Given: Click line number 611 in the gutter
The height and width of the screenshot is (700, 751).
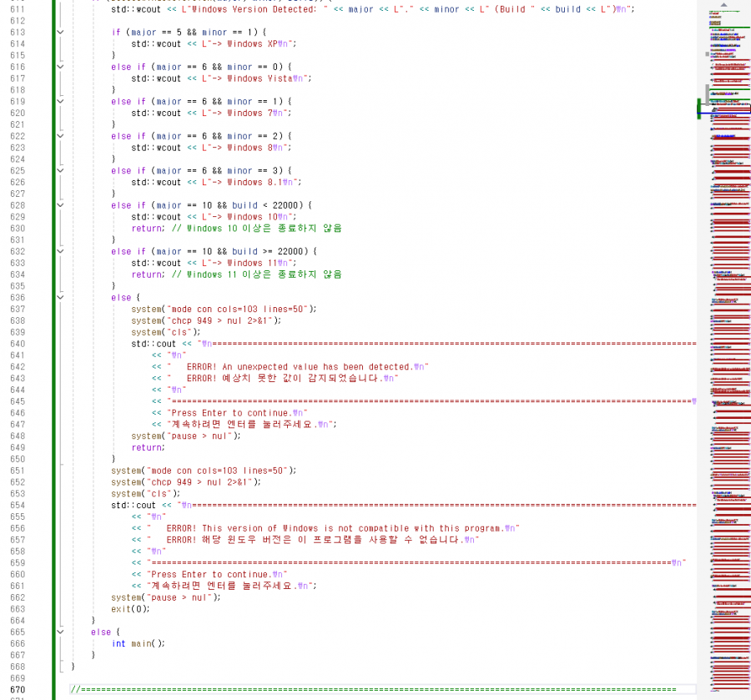Looking at the screenshot, I should (x=18, y=9).
